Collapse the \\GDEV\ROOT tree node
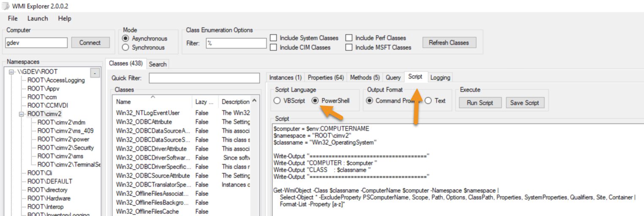The width and height of the screenshot is (644, 216). 11,72
